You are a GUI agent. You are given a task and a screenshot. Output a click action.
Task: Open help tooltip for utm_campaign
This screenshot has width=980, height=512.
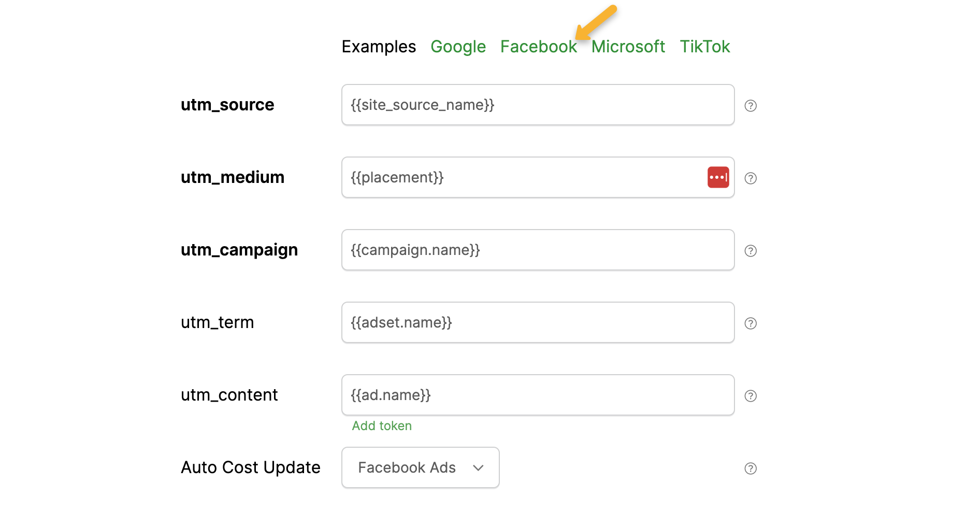click(x=750, y=251)
